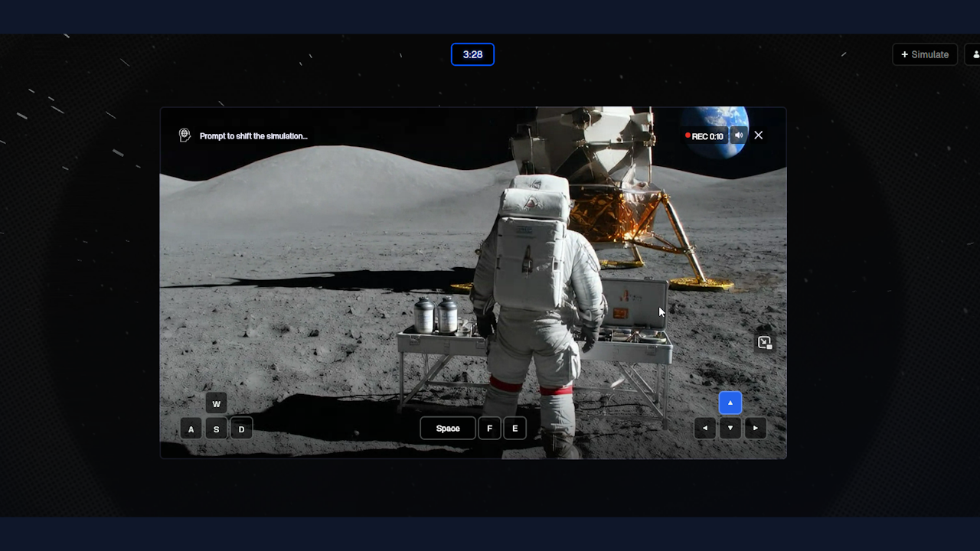Click the head icon beside the prompt
The image size is (980, 551).
pyautogui.click(x=185, y=135)
